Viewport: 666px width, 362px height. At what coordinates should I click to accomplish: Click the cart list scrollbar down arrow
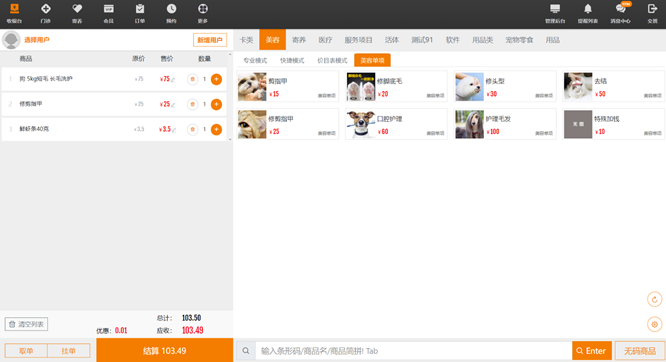click(230, 139)
